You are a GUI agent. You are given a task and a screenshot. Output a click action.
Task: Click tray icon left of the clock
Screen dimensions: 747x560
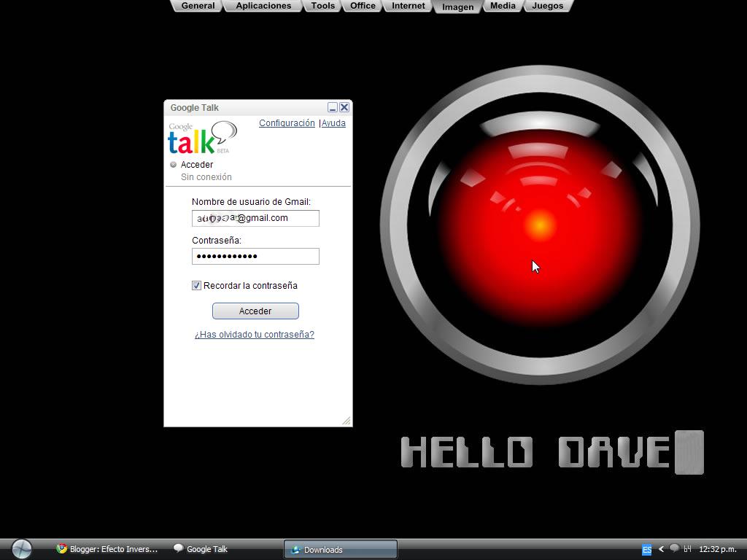pos(687,549)
